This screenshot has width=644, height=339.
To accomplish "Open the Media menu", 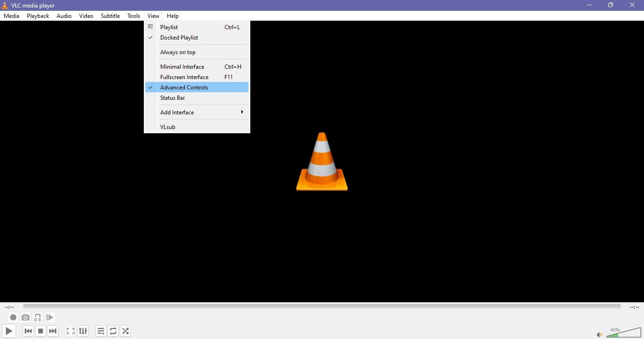I will (11, 16).
